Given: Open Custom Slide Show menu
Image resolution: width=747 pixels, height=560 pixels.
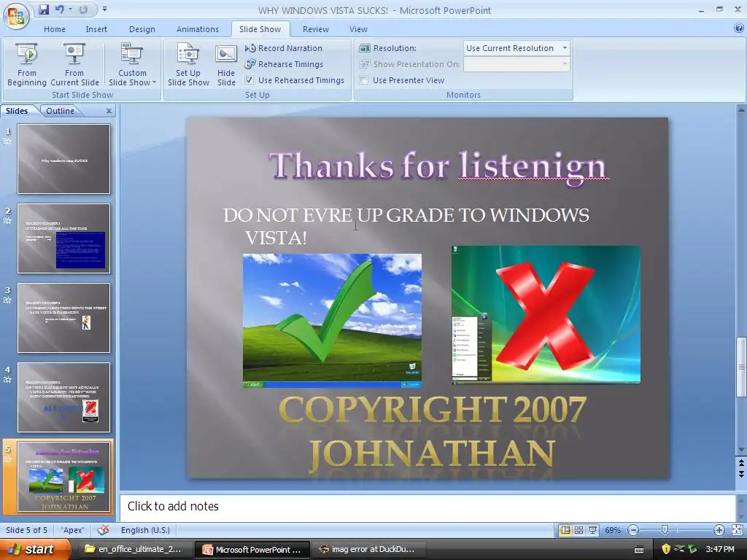Looking at the screenshot, I should click(x=132, y=65).
